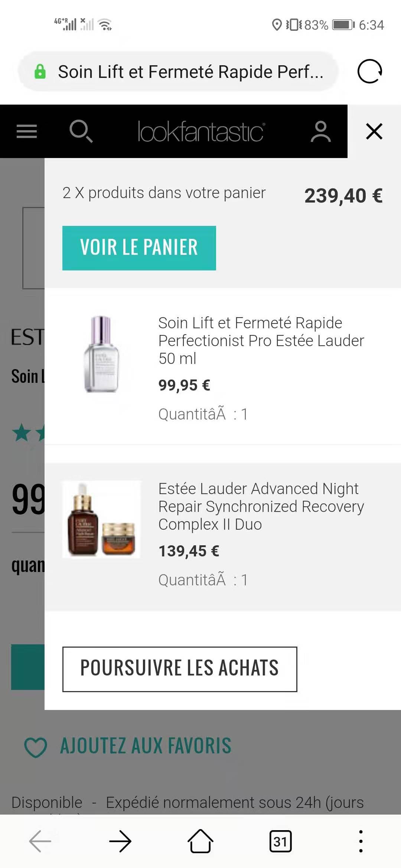This screenshot has width=401, height=868.
Task: Tap the heart favorites icon
Action: point(36,747)
